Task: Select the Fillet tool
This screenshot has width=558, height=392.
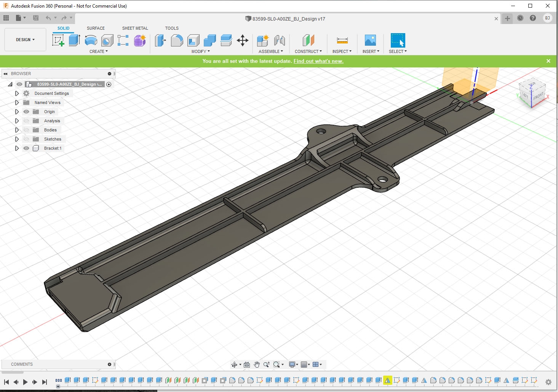Action: pyautogui.click(x=177, y=40)
